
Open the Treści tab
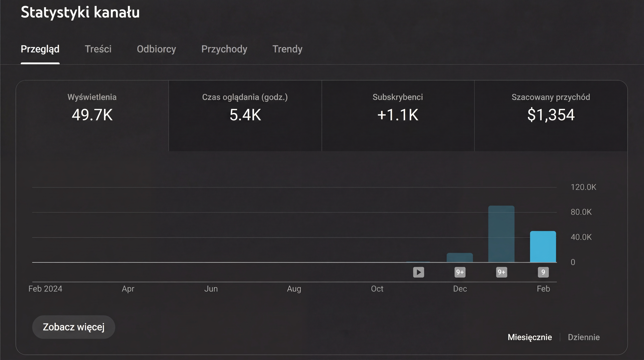coord(98,49)
